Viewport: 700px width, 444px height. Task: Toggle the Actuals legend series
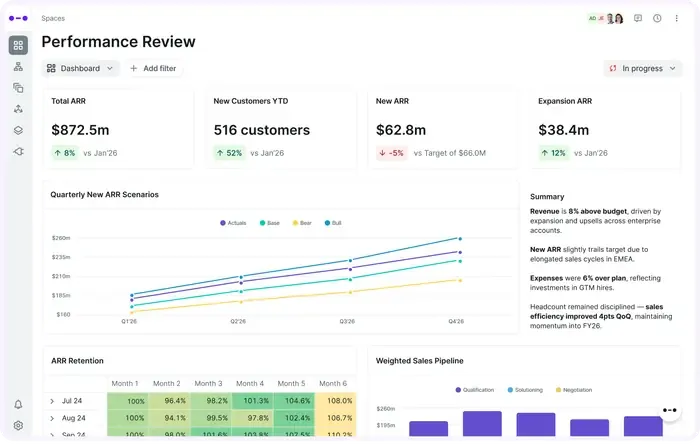233,223
